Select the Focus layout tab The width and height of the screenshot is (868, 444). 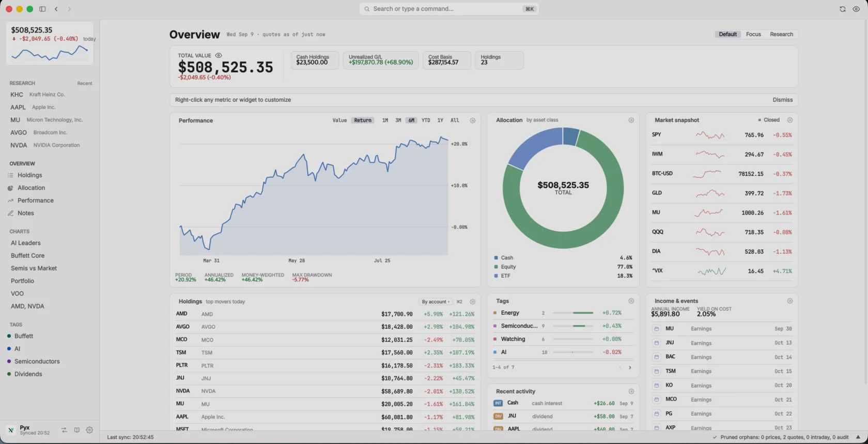[753, 34]
